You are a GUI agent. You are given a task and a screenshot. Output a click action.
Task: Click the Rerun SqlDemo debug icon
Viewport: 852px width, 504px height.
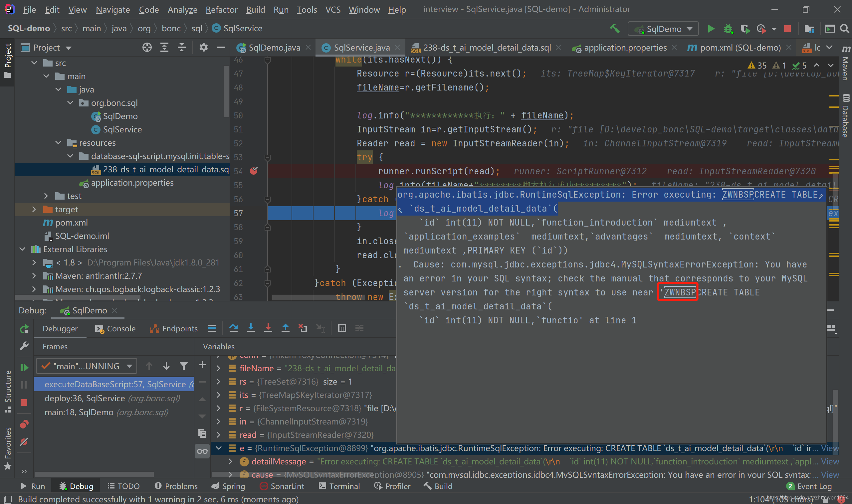coord(24,329)
